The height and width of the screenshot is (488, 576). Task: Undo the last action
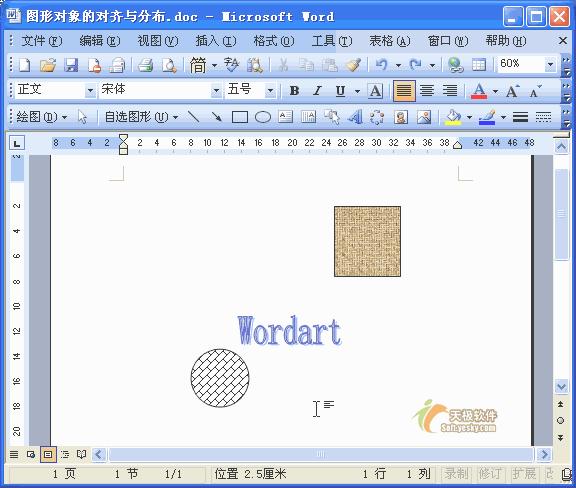click(381, 65)
